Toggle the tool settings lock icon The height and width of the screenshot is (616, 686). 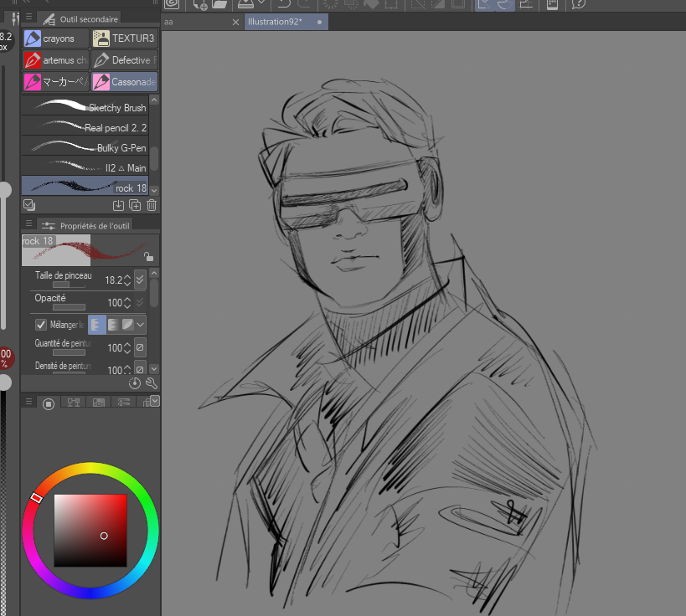tap(148, 257)
